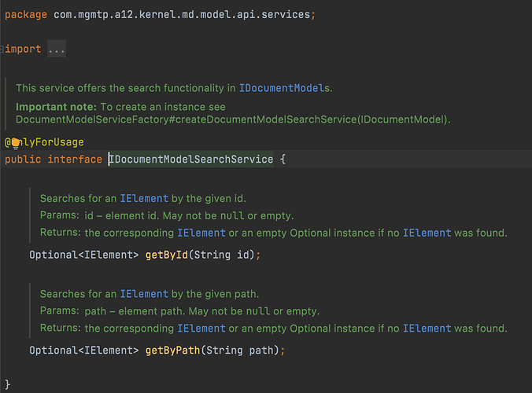The image size is (532, 393).
Task: Click the DocumentModelServiceFactory#createDocumentModelSearchService reference text
Action: 233,119
